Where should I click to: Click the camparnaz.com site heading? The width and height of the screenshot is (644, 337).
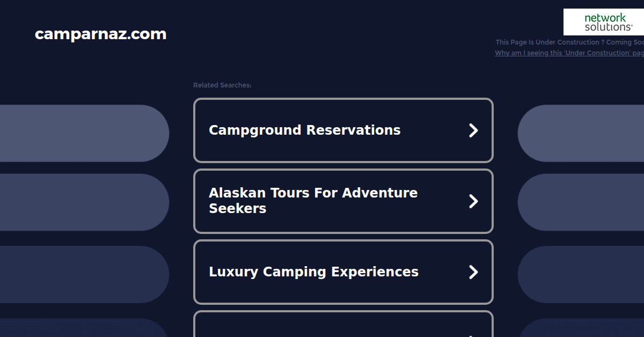[x=100, y=34]
